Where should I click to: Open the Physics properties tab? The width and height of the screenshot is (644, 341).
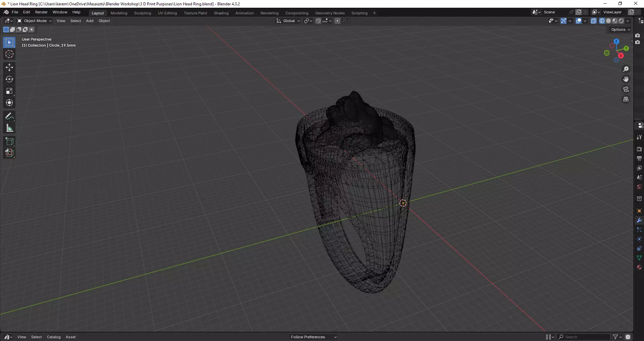(x=639, y=239)
